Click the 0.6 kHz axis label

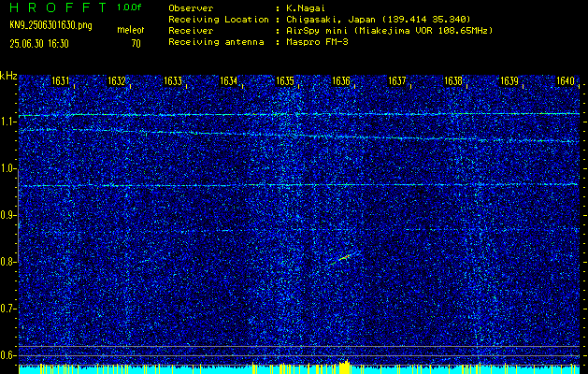tap(7, 355)
